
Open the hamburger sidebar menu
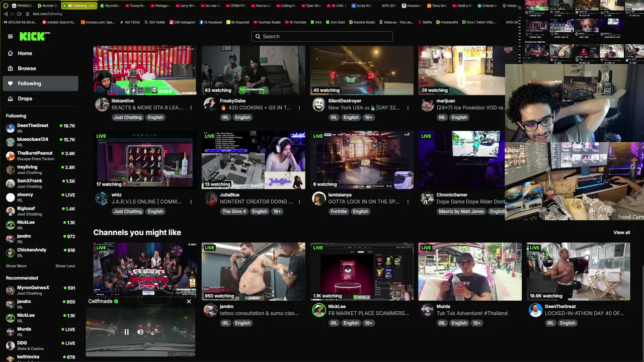[x=10, y=36]
